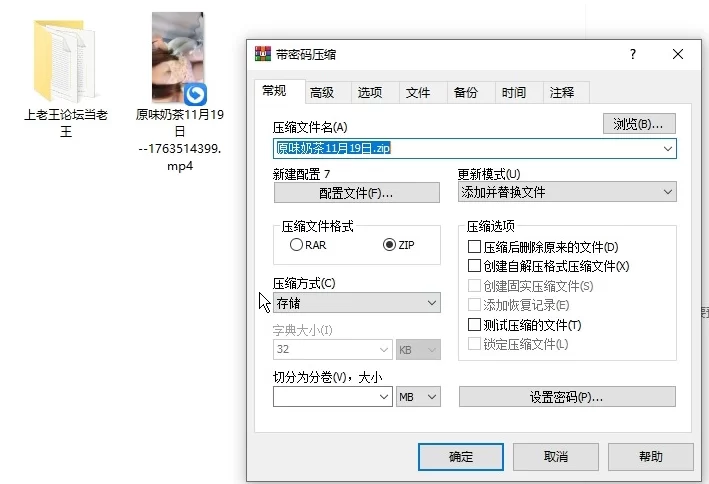Click the 设置密码(P)... button
709x484 pixels.
point(567,397)
